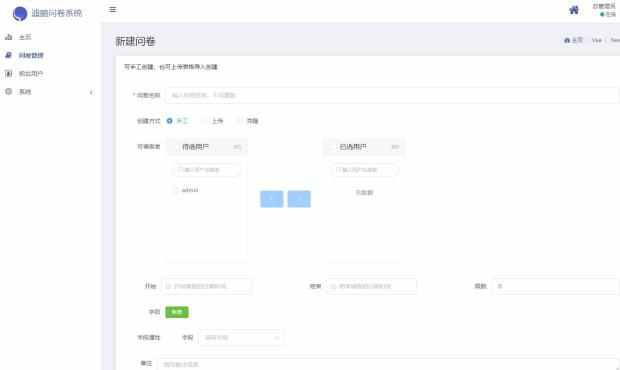Open the field attribute dropdown
The width and height of the screenshot is (620, 370).
(x=240, y=338)
